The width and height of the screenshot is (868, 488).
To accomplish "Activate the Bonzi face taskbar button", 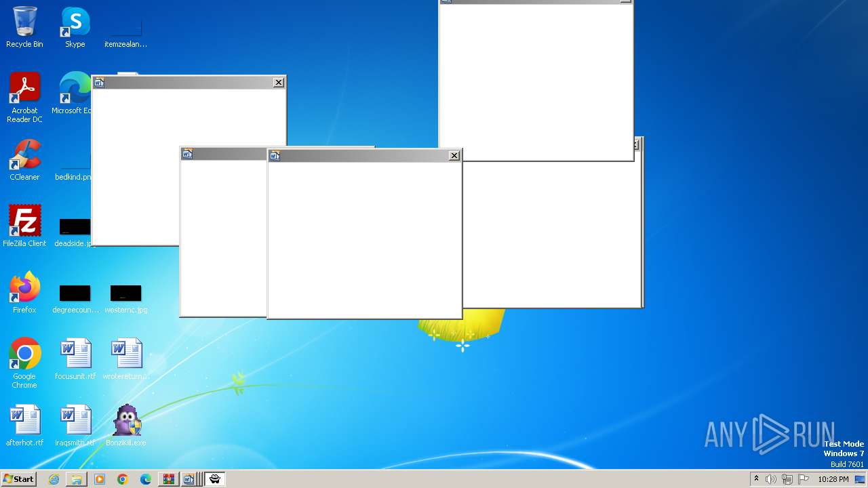I will (215, 479).
